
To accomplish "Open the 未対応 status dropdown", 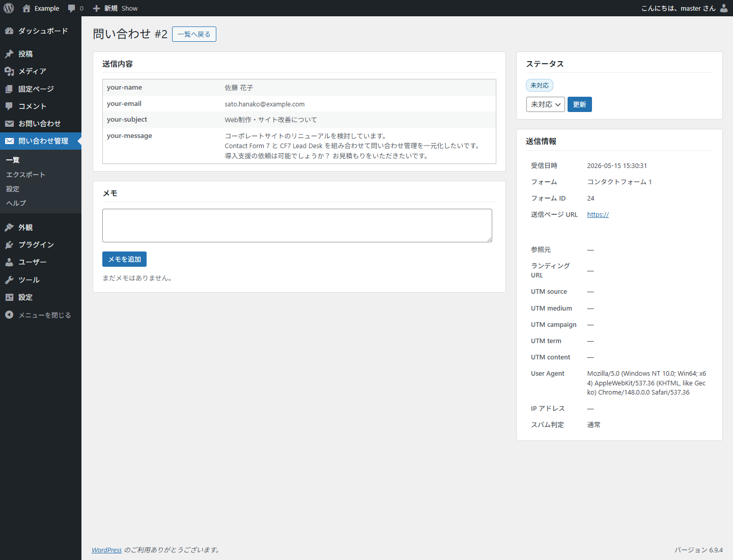I will tap(545, 104).
